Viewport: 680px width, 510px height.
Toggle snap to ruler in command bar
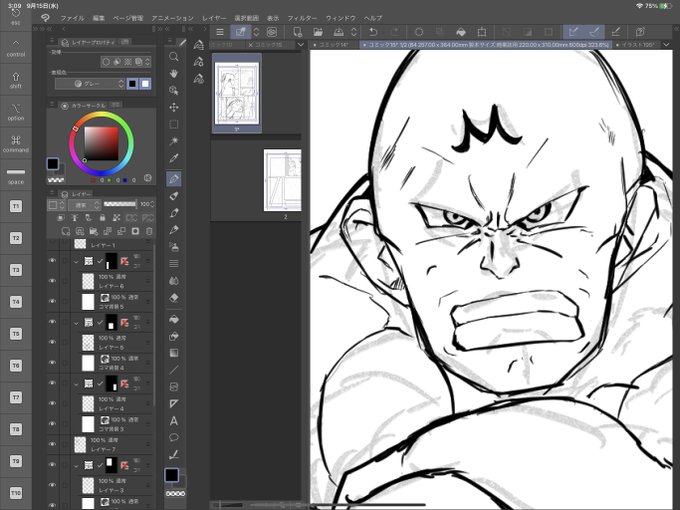pyautogui.click(x=573, y=32)
